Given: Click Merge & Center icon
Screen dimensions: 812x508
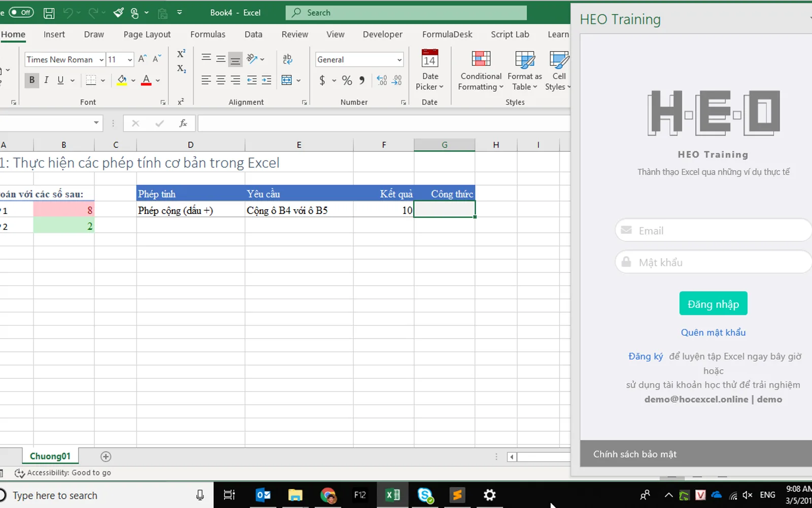Looking at the screenshot, I should click(x=287, y=80).
